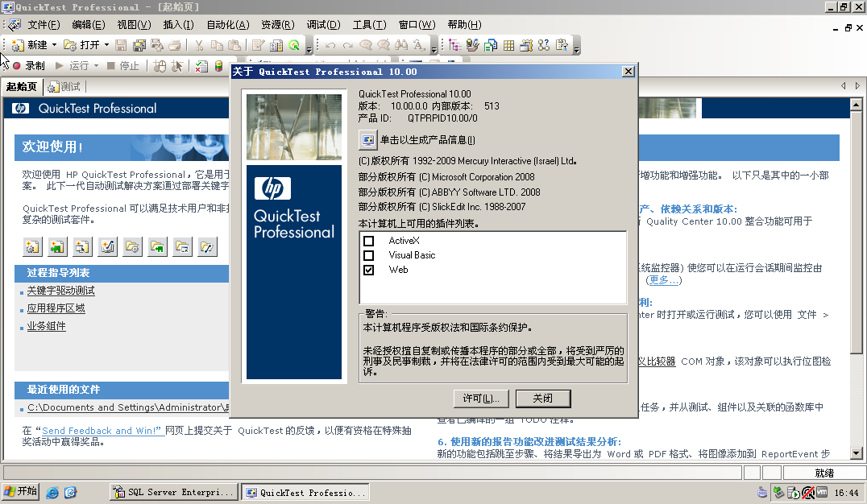Click the 关闭 button in About dialog

coord(543,399)
